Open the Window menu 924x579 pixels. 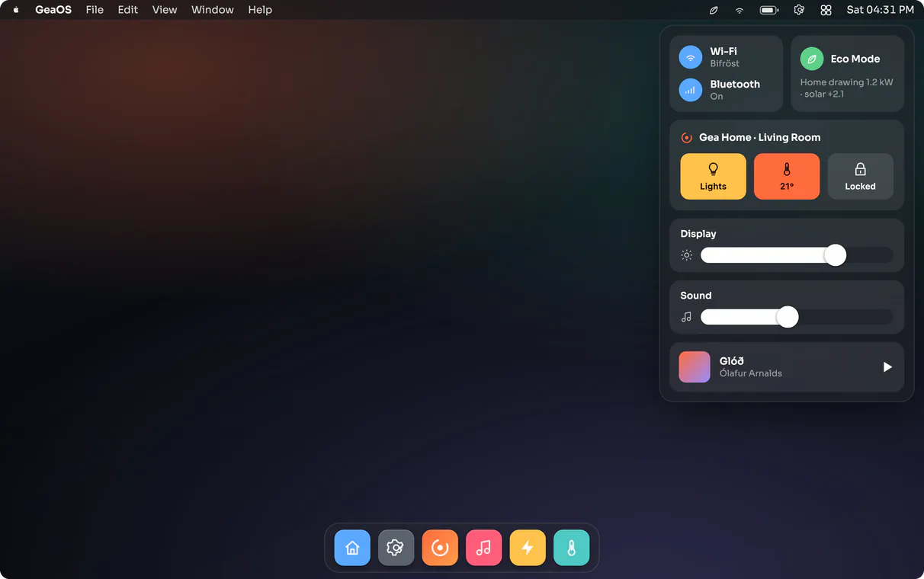pos(213,10)
